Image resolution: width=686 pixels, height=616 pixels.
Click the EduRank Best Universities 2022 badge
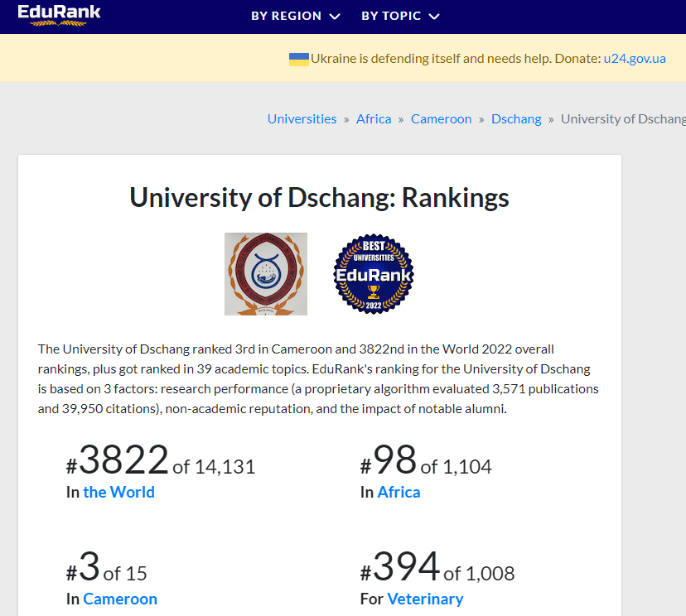[x=374, y=274]
